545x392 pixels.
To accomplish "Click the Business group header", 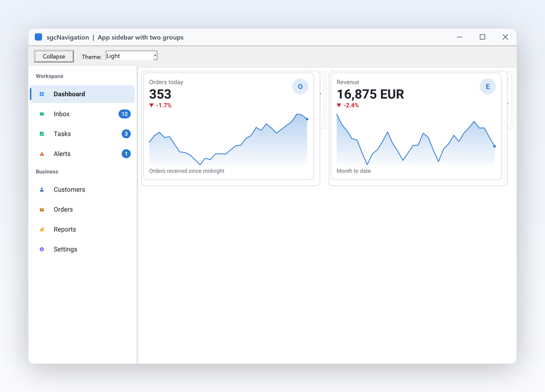I will [47, 172].
